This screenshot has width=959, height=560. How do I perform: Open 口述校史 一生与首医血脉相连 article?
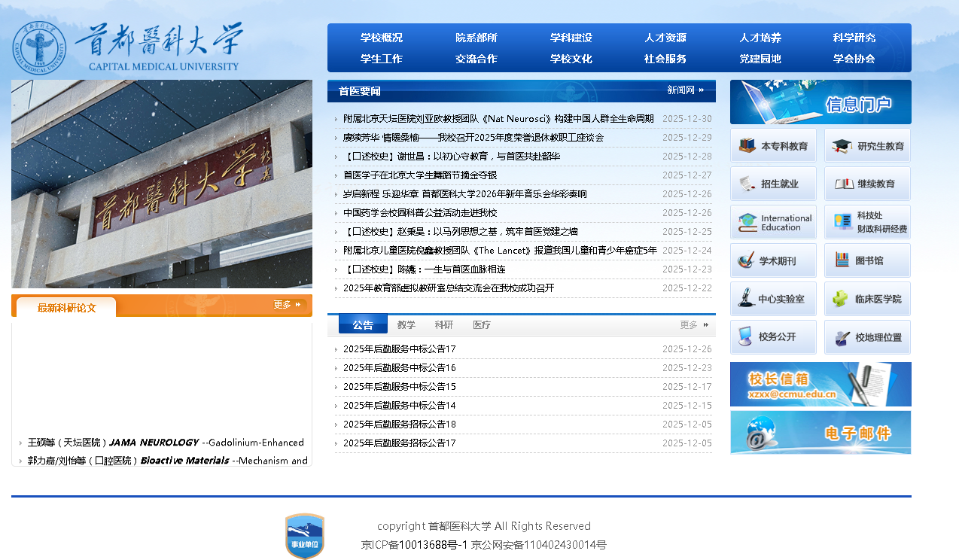[425, 269]
